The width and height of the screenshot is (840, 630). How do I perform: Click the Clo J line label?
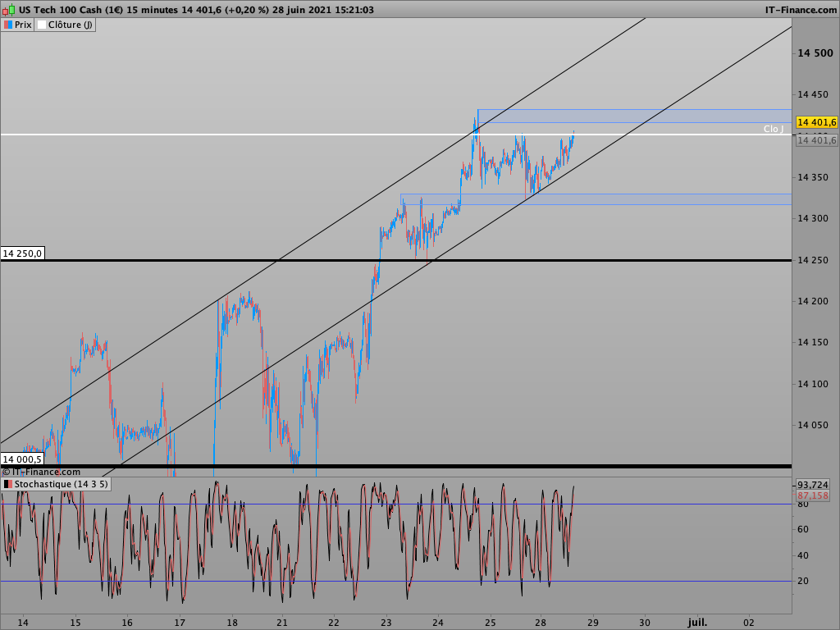(x=774, y=129)
